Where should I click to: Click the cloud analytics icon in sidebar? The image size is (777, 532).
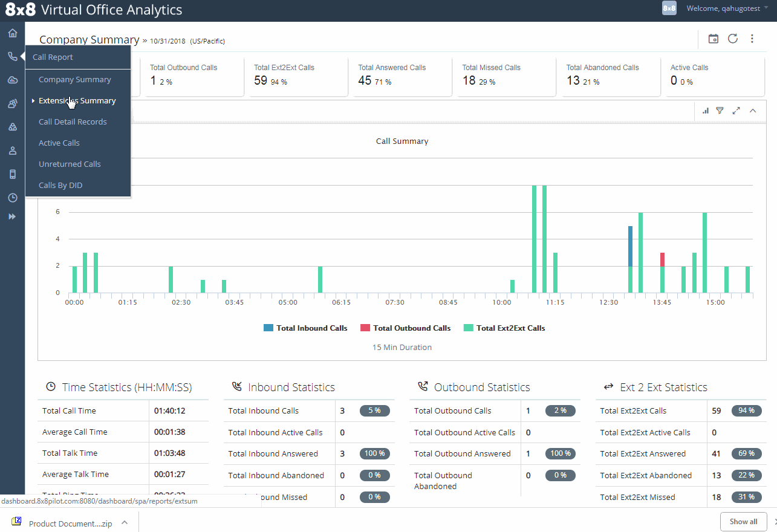[12, 79]
